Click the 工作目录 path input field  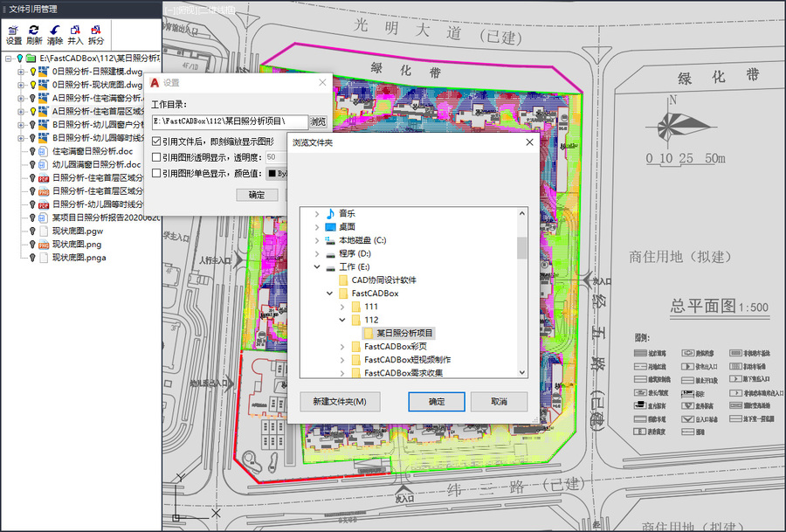229,121
